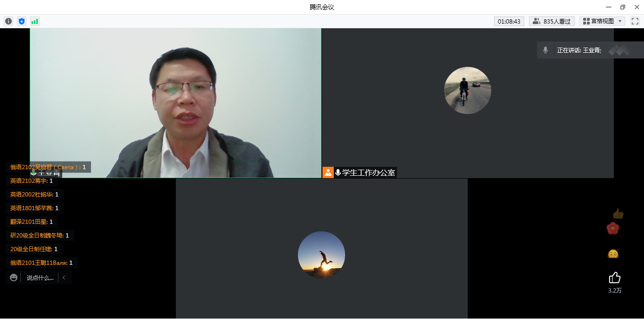Image resolution: width=644 pixels, height=319 pixels.
Task: Enter fullscreen mode via top-right icon
Action: pos(635,21)
